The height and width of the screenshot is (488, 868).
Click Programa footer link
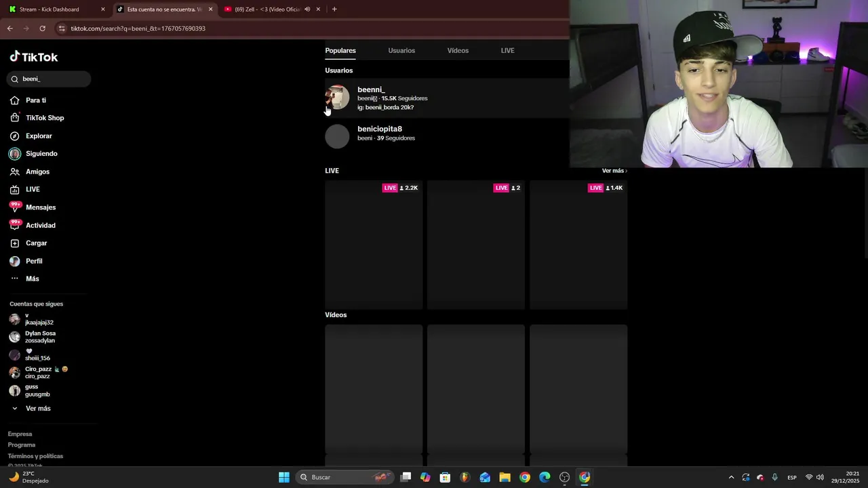(x=22, y=445)
